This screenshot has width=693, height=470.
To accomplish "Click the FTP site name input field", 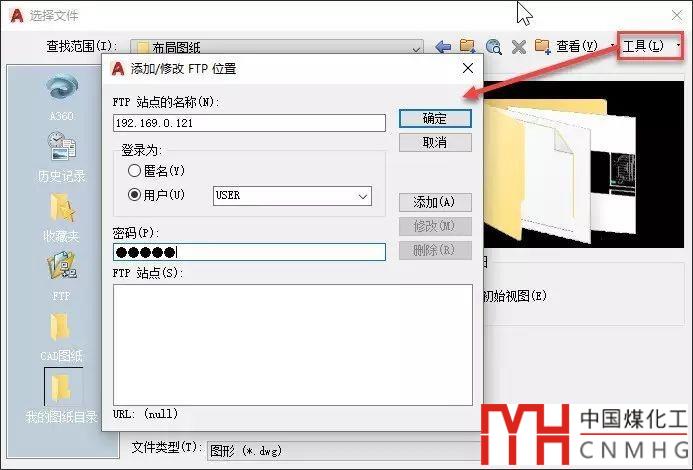I will pos(249,123).
